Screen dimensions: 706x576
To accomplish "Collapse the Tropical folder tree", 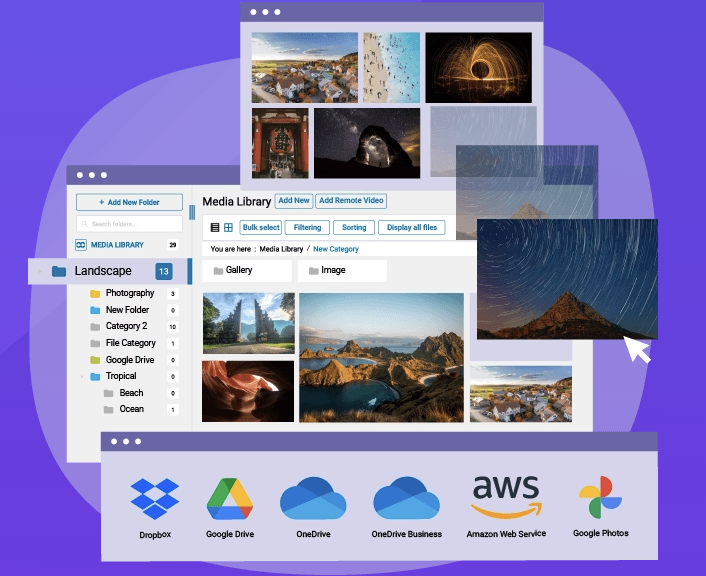I will [82, 377].
